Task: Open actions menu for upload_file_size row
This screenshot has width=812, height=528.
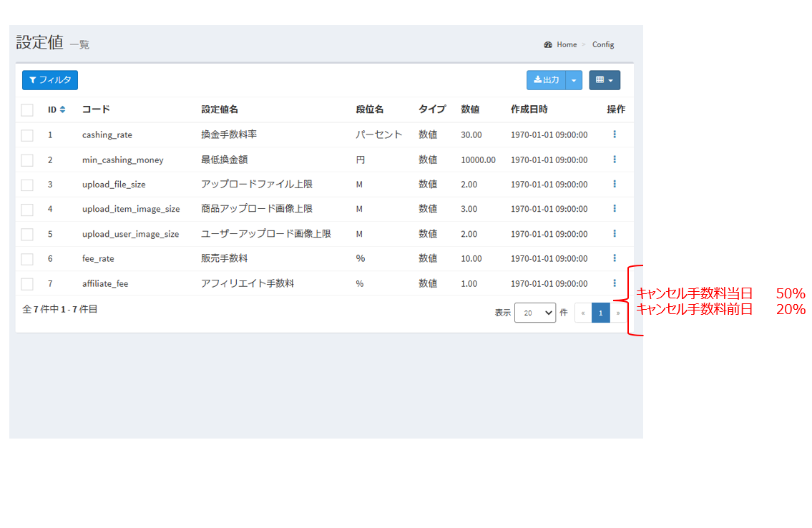Action: coord(614,184)
